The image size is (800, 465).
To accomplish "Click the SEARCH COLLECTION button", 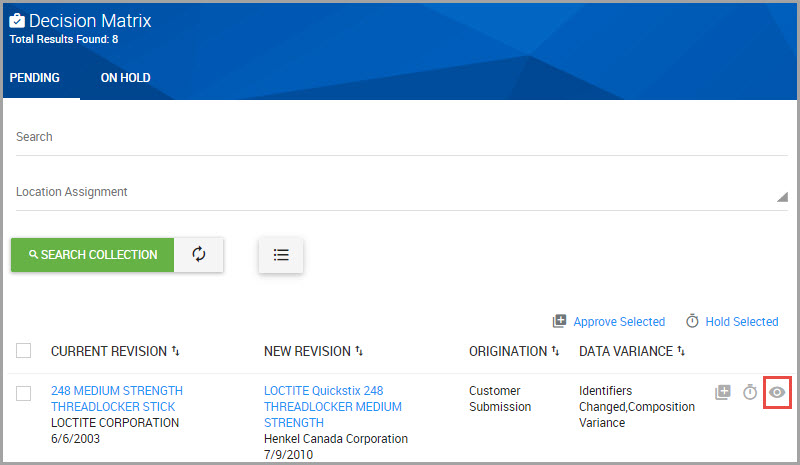I will tap(92, 255).
